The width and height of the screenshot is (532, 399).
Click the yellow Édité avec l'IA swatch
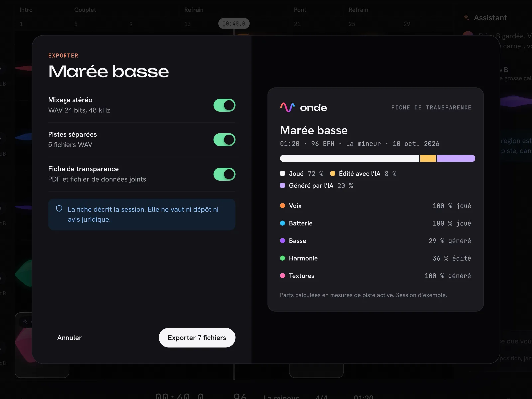pos(332,173)
